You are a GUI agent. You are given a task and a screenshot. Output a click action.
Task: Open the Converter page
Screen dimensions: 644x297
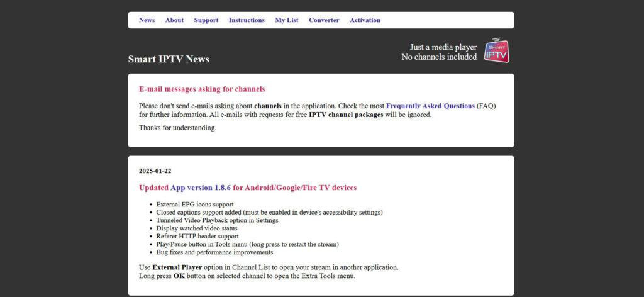324,20
